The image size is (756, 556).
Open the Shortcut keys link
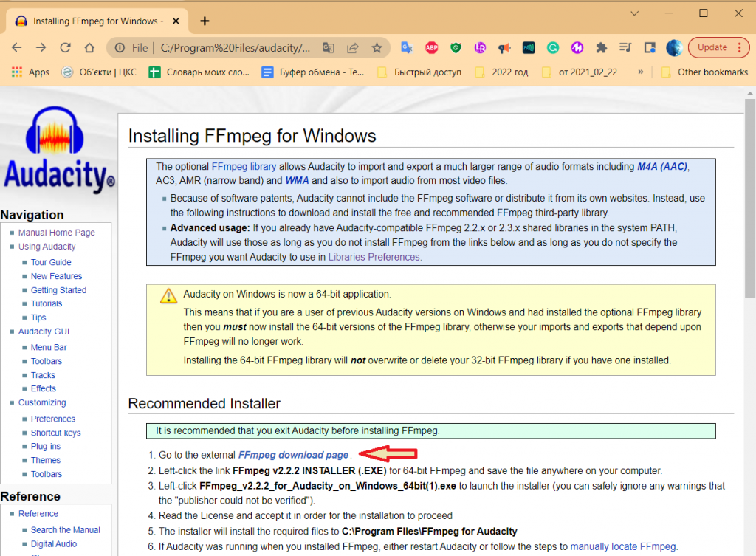55,433
